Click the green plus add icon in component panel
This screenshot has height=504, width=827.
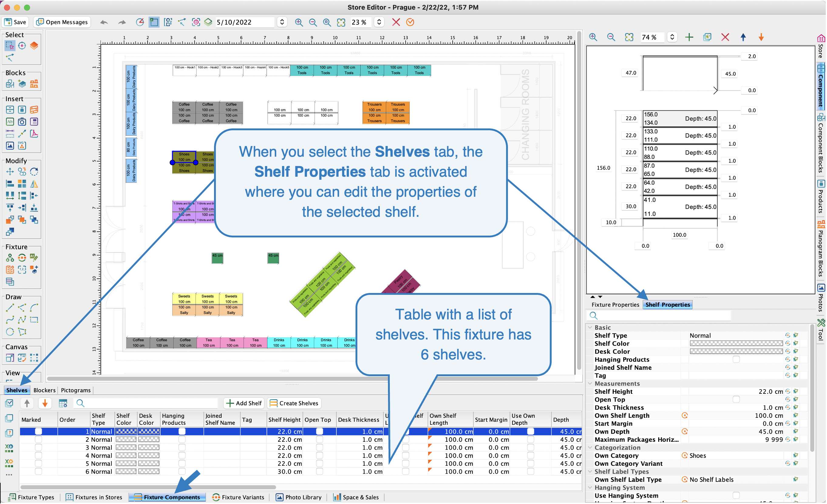click(x=689, y=37)
